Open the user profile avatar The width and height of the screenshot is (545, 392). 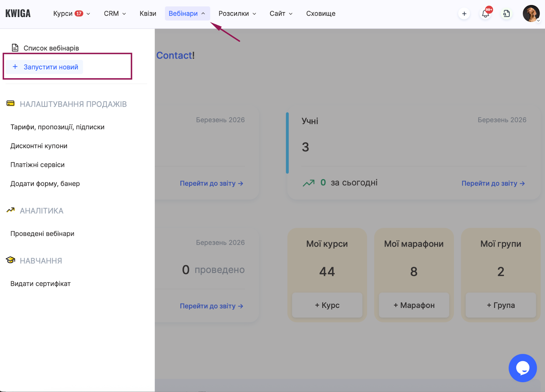click(531, 14)
